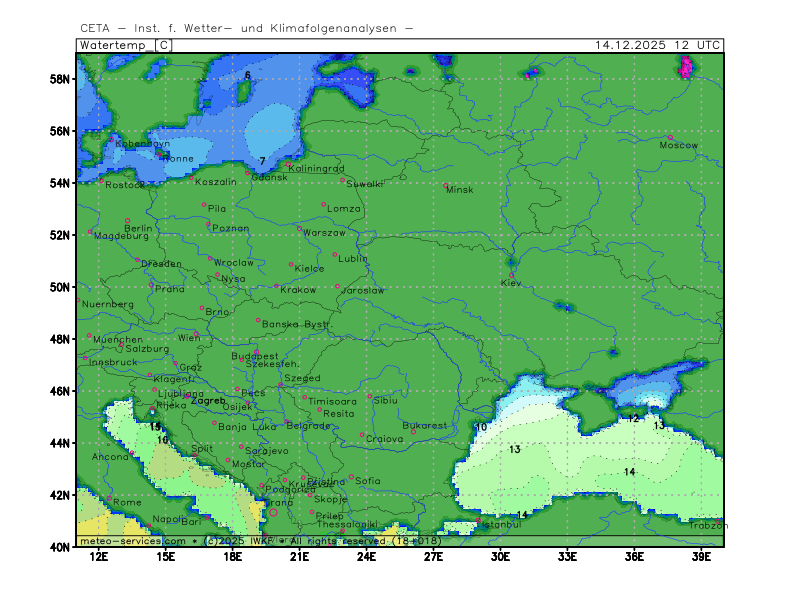The height and width of the screenshot is (600, 800).
Task: Click the temperature value 7 near Gdansk
Action: 262,161
